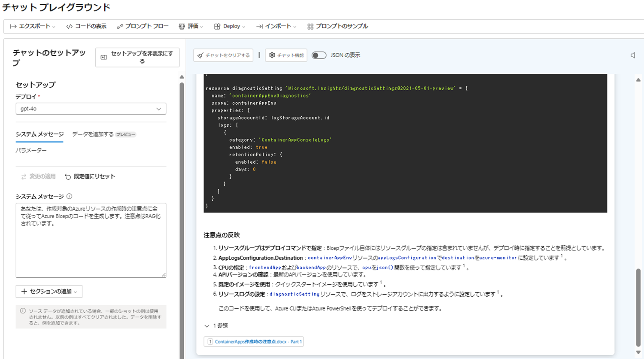Click the resize grip of system message box
644x359 pixels.
[164, 275]
